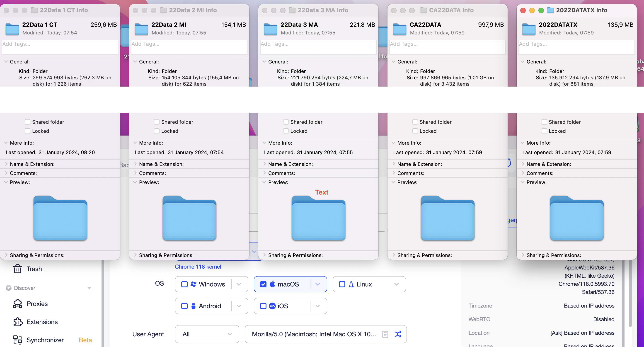
Task: Click the Android robot icon in OS options
Action: 193,306
